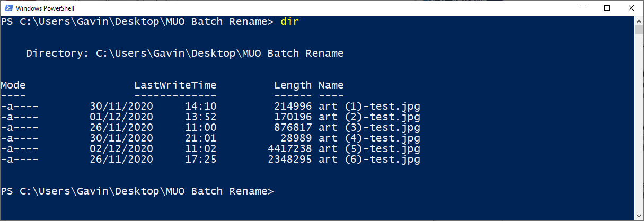Click the file name 'art (3)-test.jpg'
Screen dimensions: 644x221
click(369, 128)
